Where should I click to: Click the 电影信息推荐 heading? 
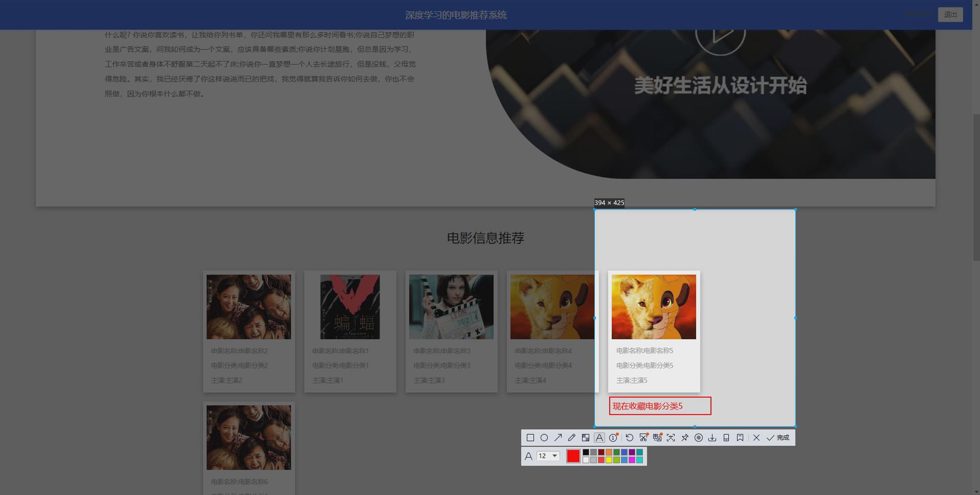(485, 238)
